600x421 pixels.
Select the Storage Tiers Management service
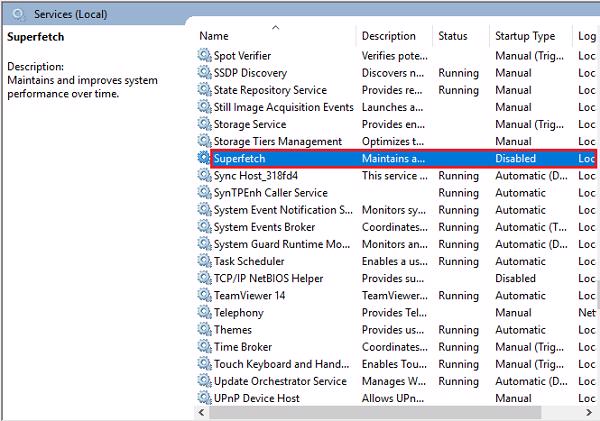[x=277, y=141]
